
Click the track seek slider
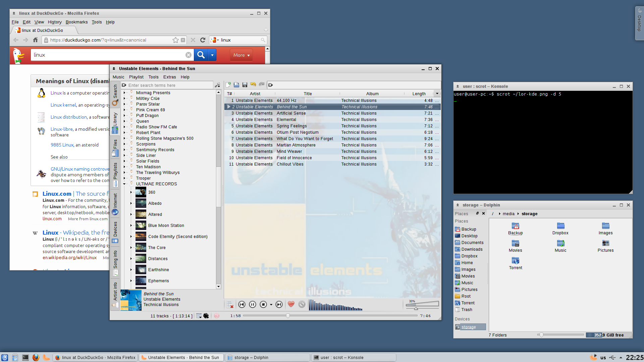click(x=330, y=316)
